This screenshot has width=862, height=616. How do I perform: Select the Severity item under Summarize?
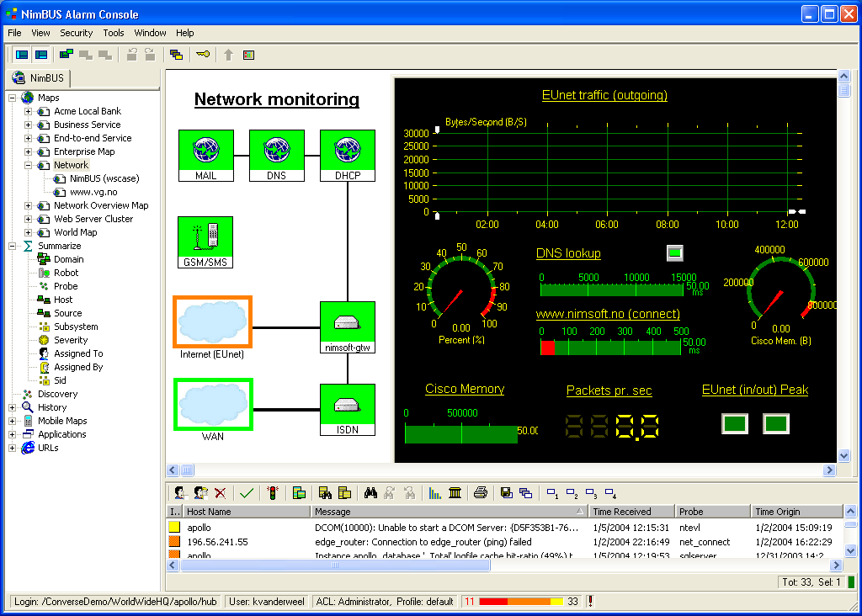pos(71,340)
